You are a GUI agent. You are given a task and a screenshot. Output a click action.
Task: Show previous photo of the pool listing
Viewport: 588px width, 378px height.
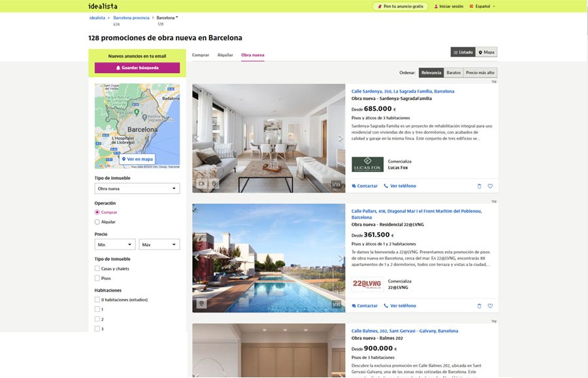click(197, 258)
